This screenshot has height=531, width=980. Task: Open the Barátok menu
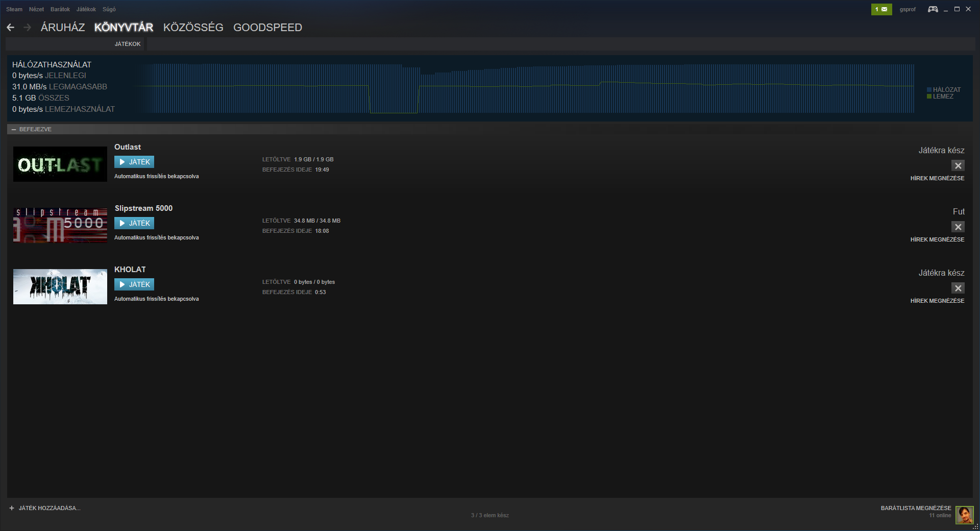point(60,9)
